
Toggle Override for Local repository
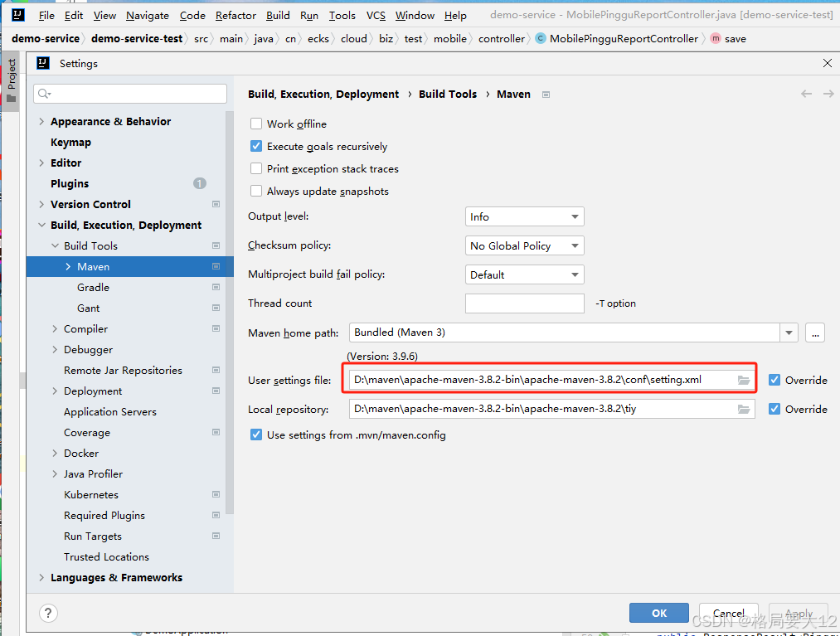pos(774,409)
